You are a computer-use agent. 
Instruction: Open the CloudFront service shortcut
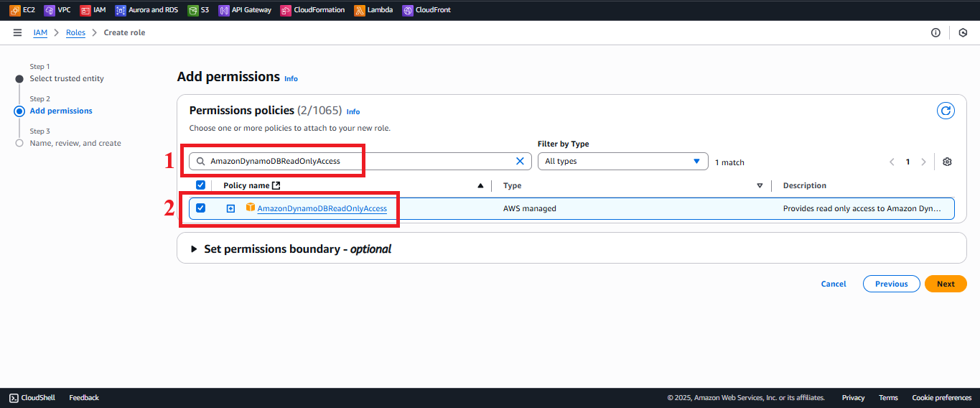(x=427, y=10)
